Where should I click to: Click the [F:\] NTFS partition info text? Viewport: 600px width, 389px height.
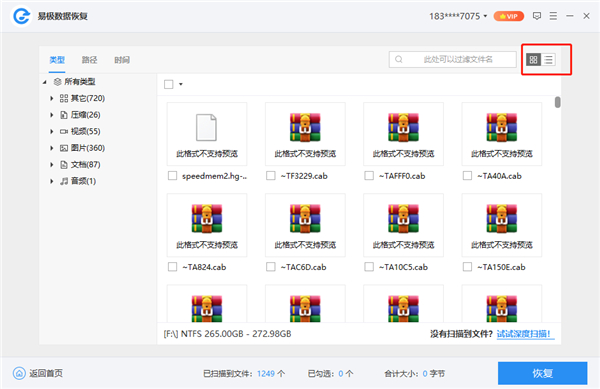[x=227, y=334]
